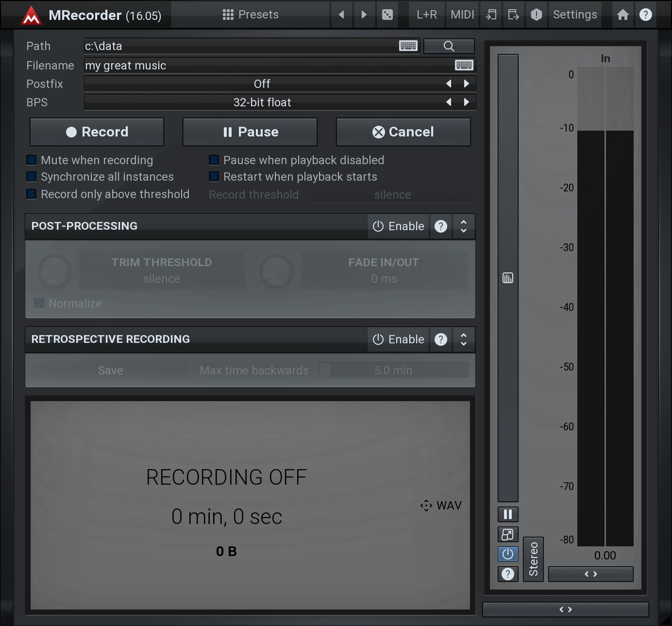The height and width of the screenshot is (626, 672).
Task: Click the Stereo meter mode button
Action: pos(533,559)
